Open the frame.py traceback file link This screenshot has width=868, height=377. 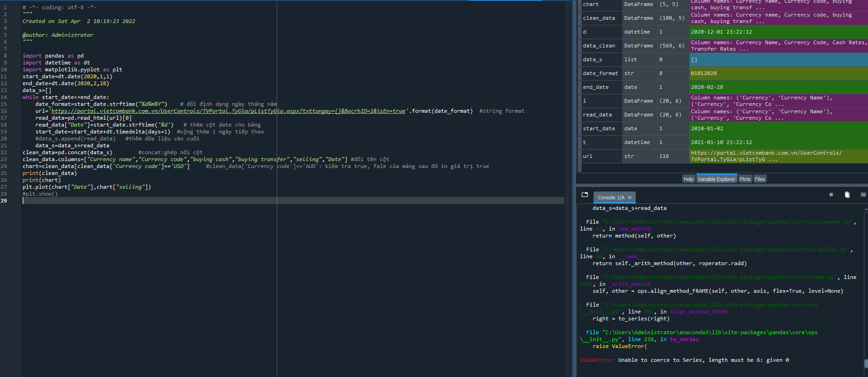(720, 277)
